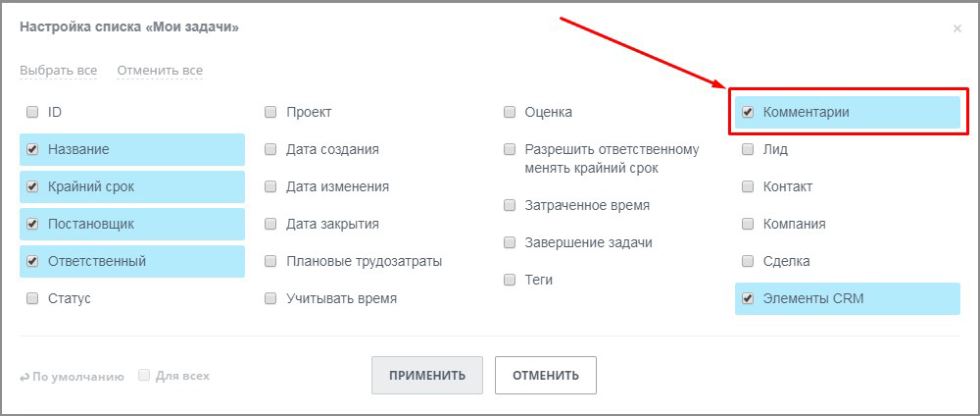980x416 pixels.
Task: Click the 'Отменить все' link
Action: [160, 71]
